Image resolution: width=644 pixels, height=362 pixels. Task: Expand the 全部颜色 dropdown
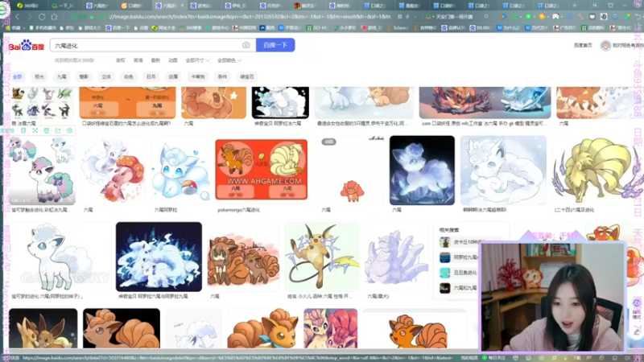coord(229,60)
